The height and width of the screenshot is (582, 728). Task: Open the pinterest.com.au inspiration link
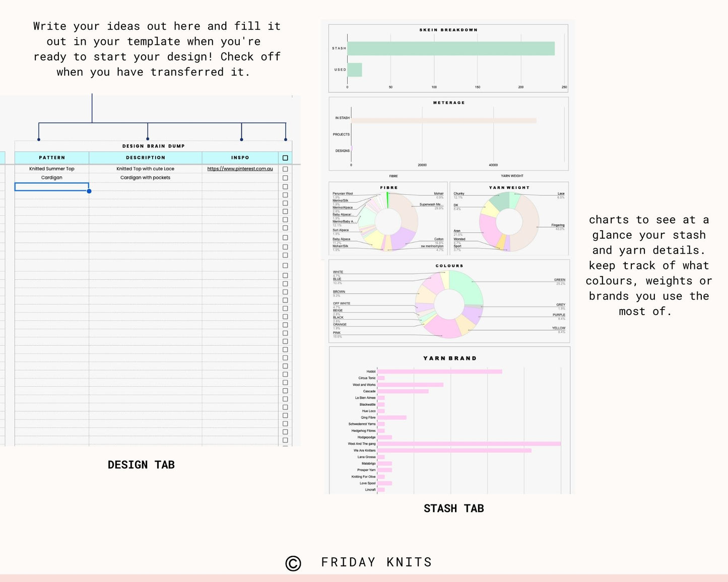pyautogui.click(x=240, y=169)
